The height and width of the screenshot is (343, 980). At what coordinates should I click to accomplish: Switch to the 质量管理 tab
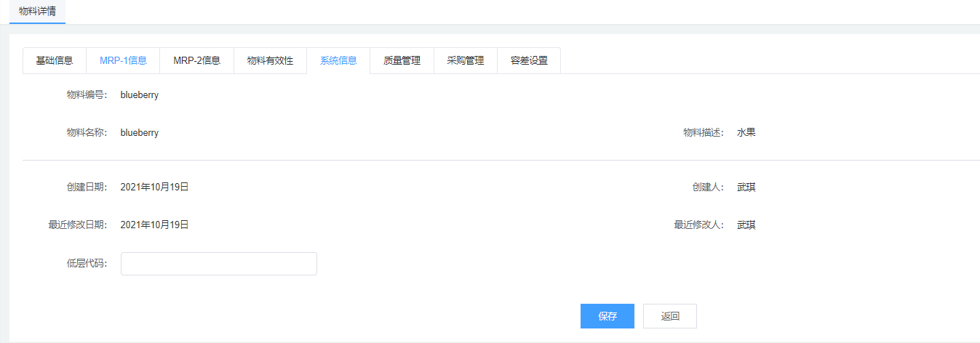pos(402,61)
